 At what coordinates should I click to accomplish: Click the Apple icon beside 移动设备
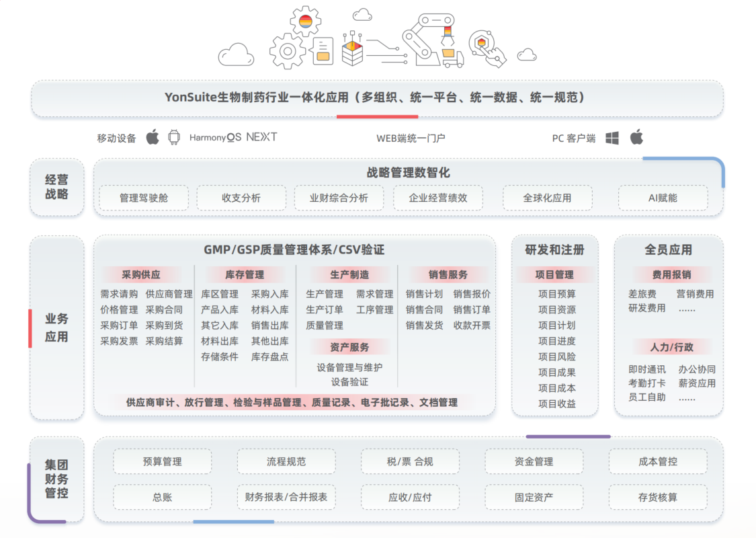point(153,137)
